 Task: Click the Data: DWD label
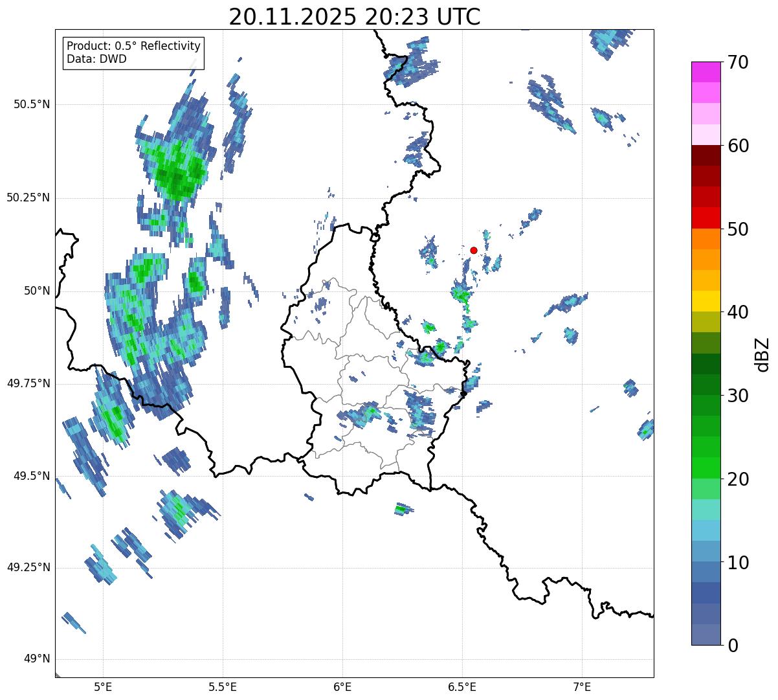(x=96, y=59)
